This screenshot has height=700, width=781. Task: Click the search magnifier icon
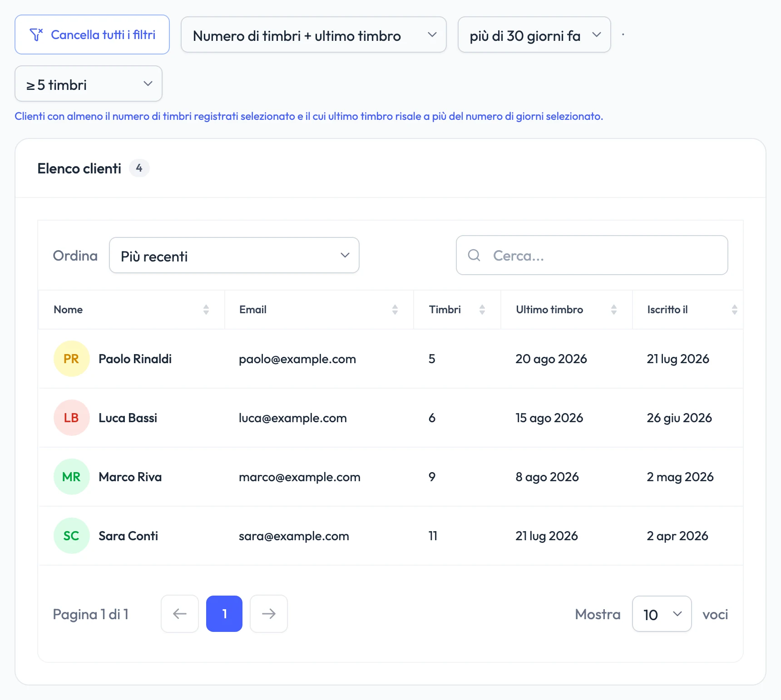[x=474, y=255]
